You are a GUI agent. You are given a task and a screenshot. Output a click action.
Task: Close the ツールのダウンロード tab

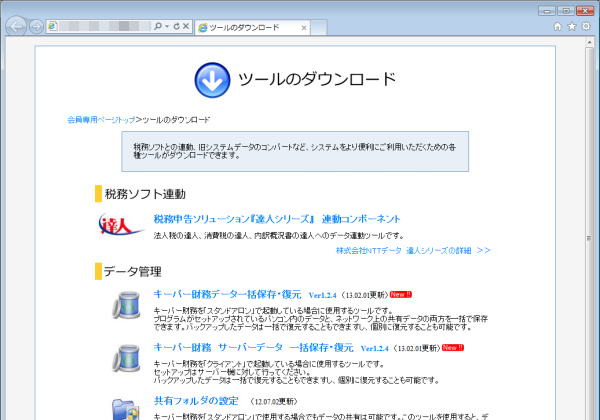[x=304, y=28]
